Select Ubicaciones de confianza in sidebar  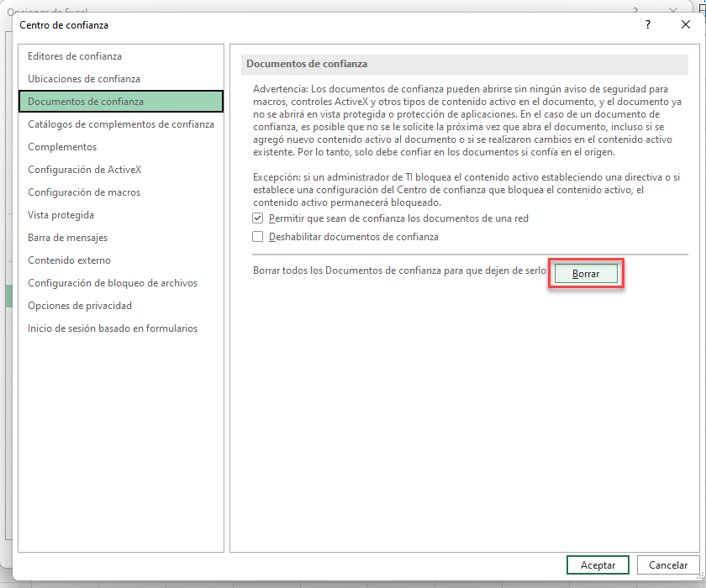tap(121, 79)
